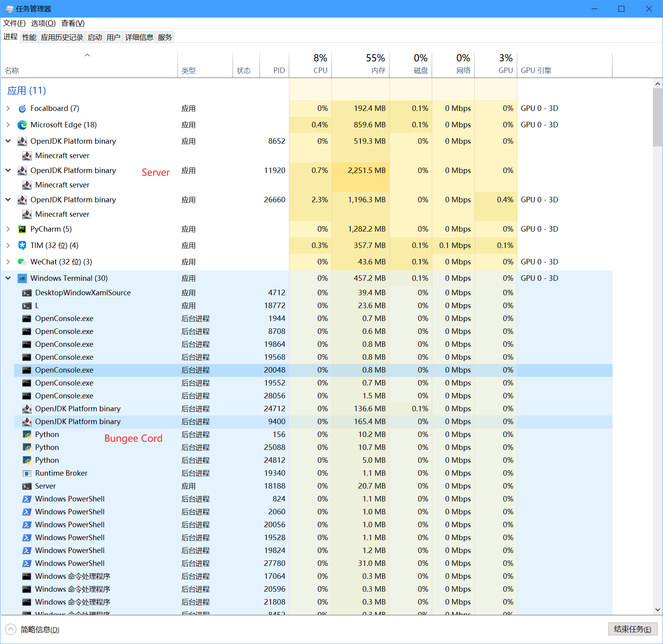Image resolution: width=663 pixels, height=644 pixels.
Task: Click the Python icon labeled Bungee Cord
Action: 27,434
